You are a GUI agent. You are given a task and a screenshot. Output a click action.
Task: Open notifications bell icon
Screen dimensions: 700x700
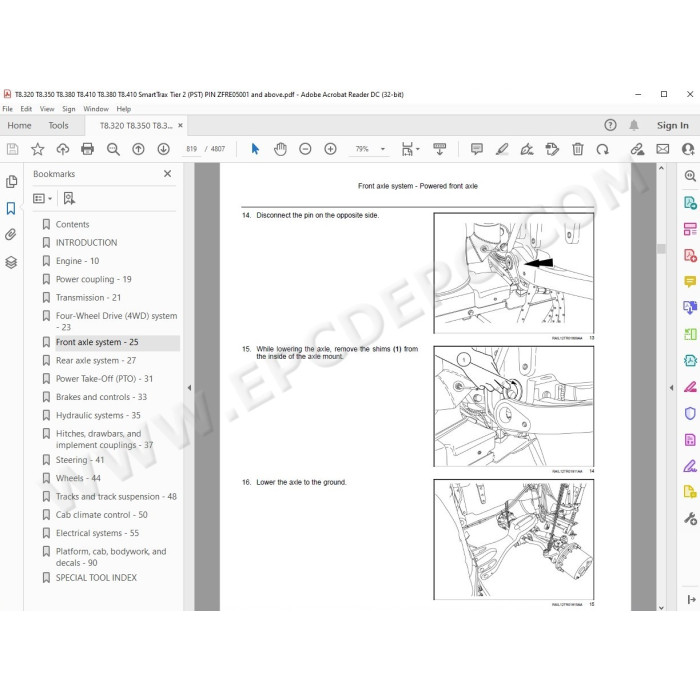634,125
